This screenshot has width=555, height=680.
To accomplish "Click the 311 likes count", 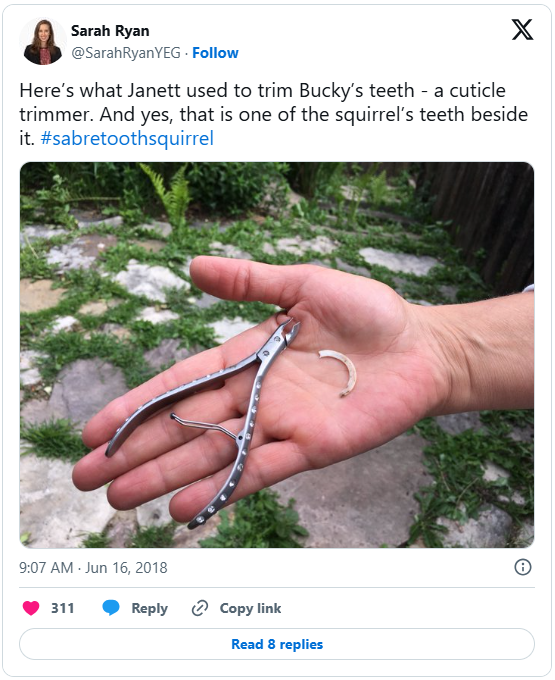I will click(62, 608).
